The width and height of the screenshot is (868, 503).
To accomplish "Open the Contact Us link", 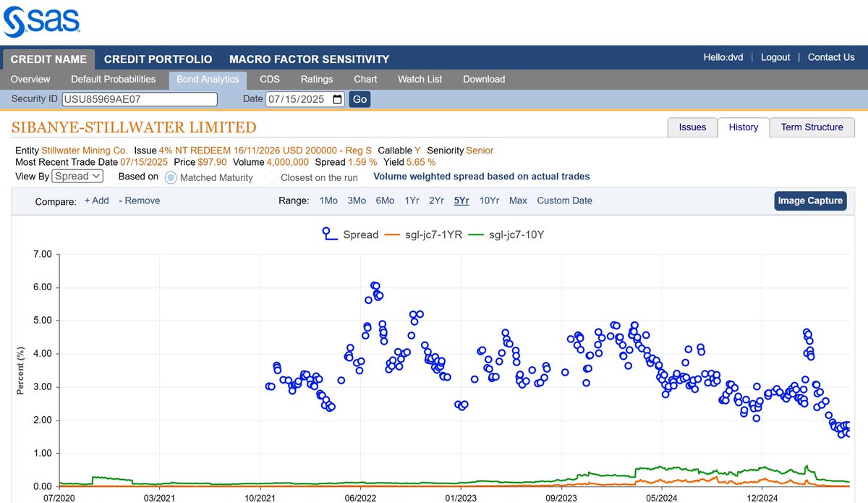I will coord(831,57).
